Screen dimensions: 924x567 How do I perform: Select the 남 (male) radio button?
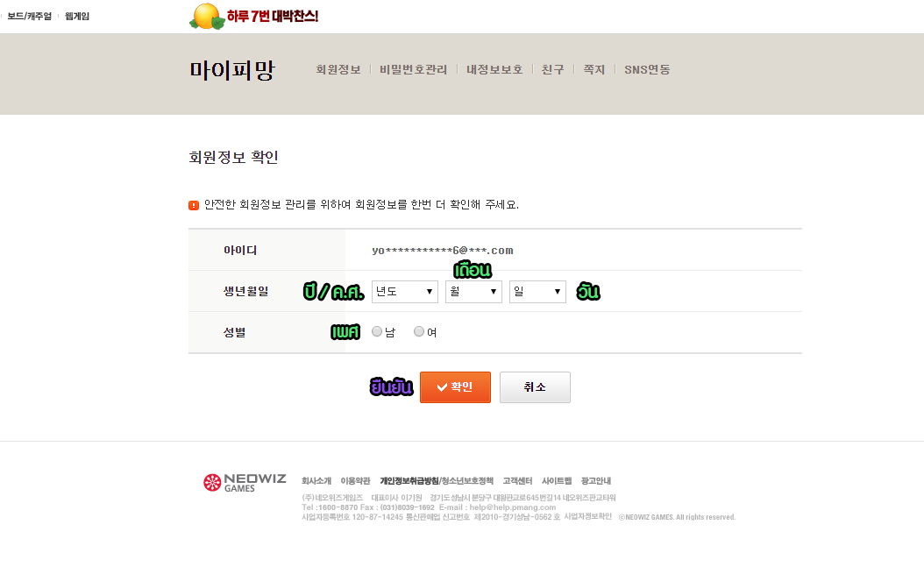point(377,331)
